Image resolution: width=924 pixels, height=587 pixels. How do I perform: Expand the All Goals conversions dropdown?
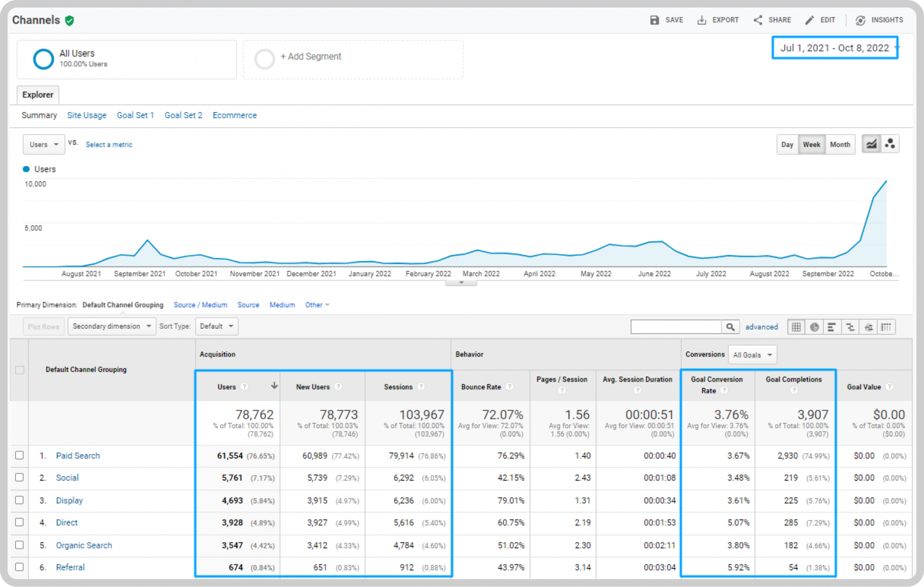[753, 355]
